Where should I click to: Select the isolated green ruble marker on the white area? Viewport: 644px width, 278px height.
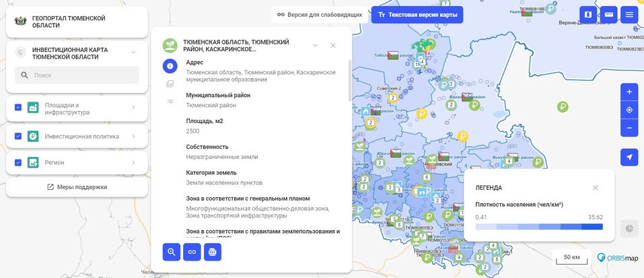563,107
